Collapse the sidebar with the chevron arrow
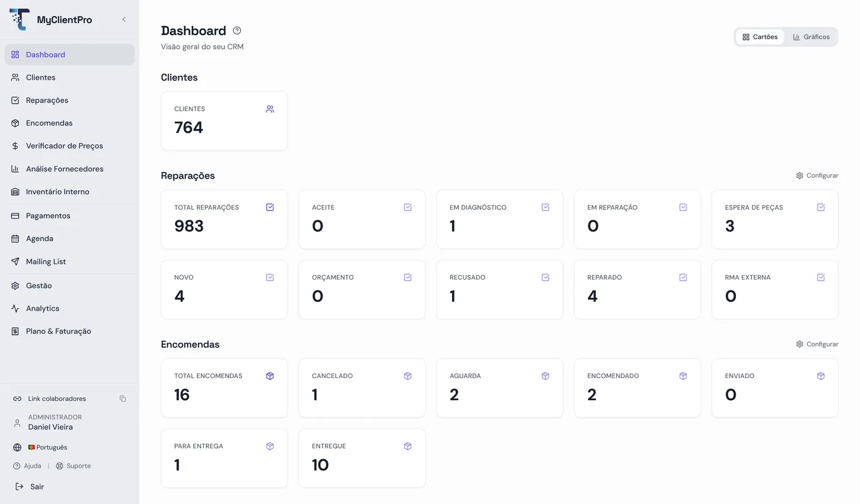Screen dimensions: 860x504 [x=124, y=20]
